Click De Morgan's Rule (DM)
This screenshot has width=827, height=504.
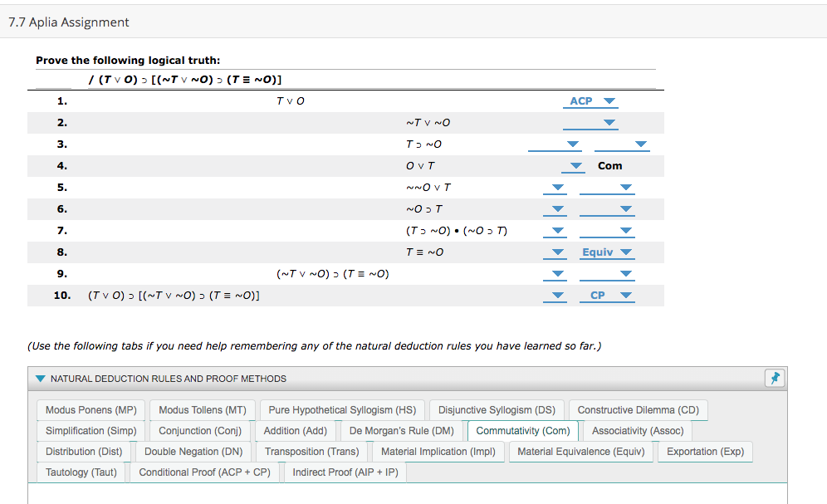pyautogui.click(x=401, y=431)
